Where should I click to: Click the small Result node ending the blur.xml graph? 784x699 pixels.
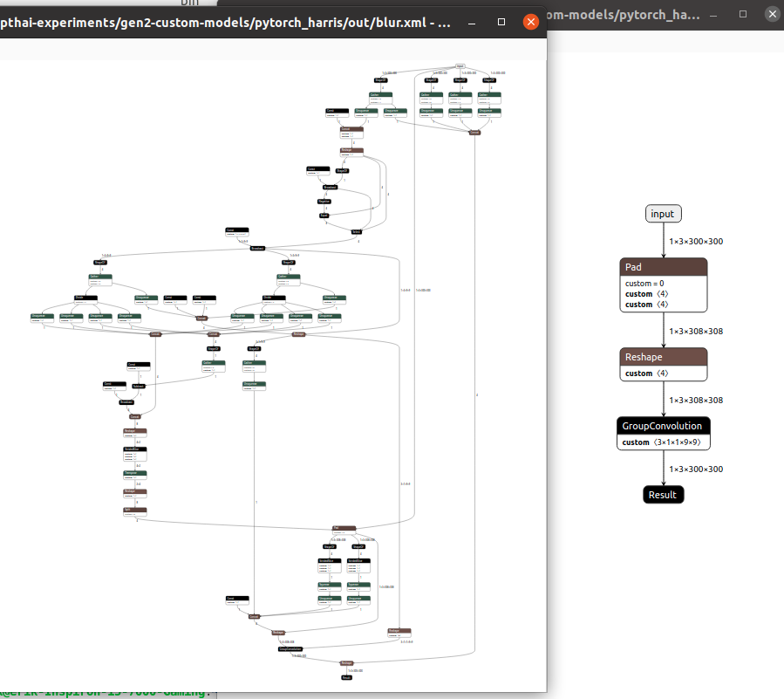(346, 676)
